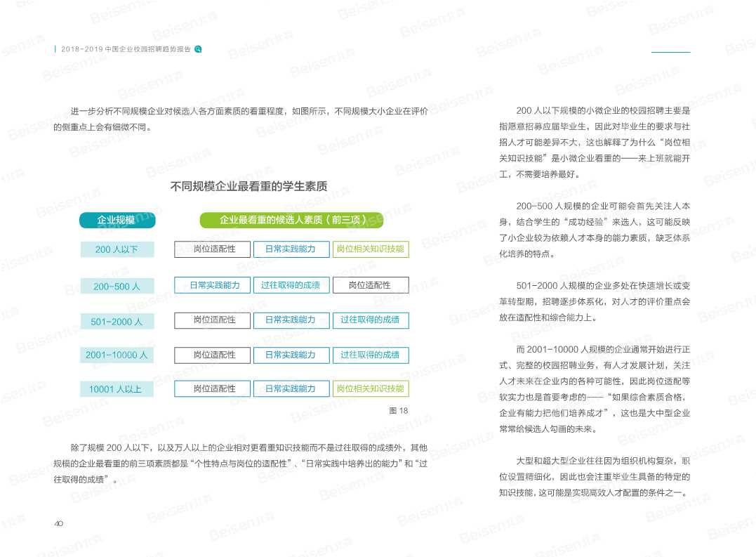756x557 pixels.
Task: Click "岗位适配性" in the 10001 人以上 row
Action: (212, 388)
